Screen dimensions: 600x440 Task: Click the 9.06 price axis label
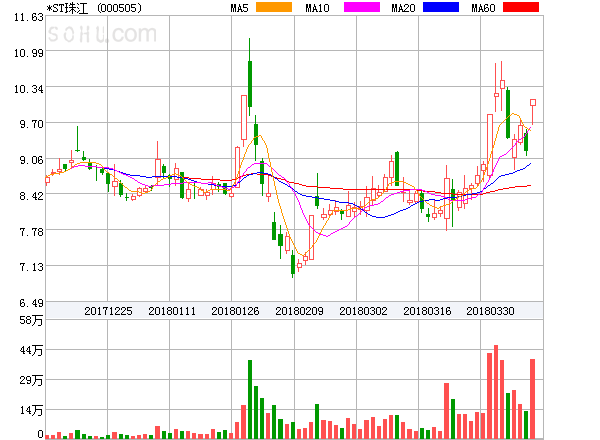pos(31,160)
